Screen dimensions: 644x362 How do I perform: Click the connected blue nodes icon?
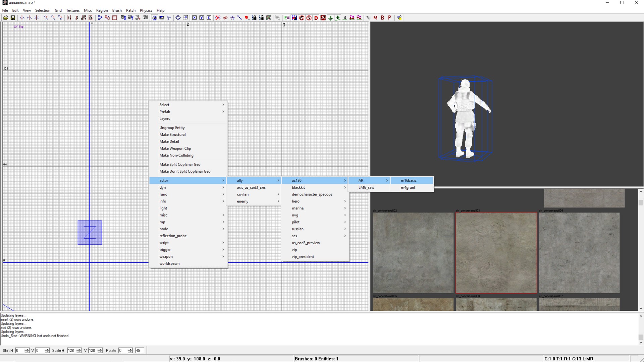100,18
